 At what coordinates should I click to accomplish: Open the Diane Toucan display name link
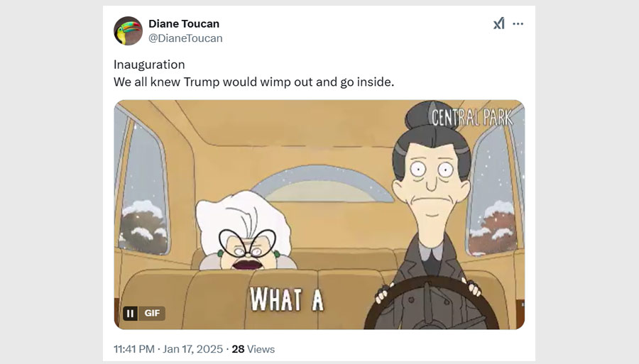[184, 23]
